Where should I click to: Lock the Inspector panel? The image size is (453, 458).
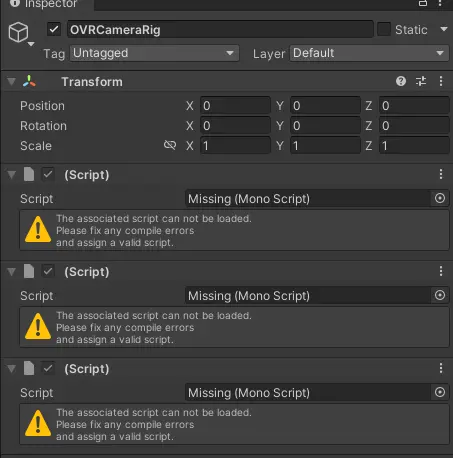(423, 3)
